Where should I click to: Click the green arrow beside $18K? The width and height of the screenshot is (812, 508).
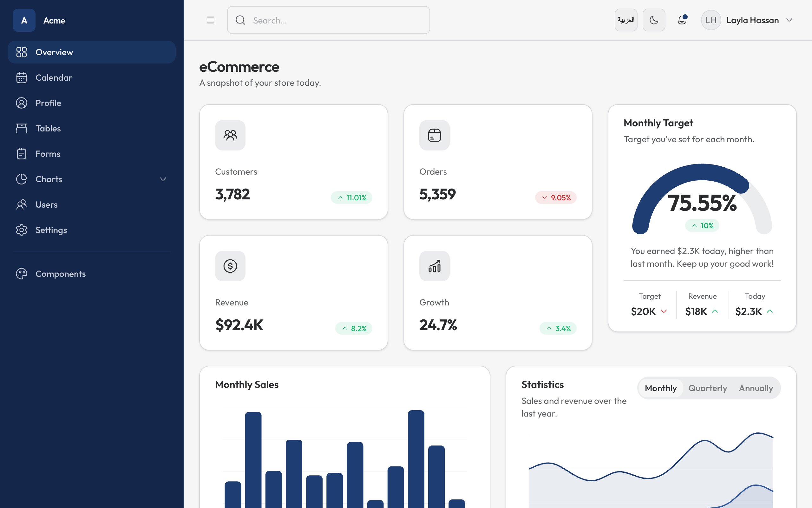tap(715, 311)
